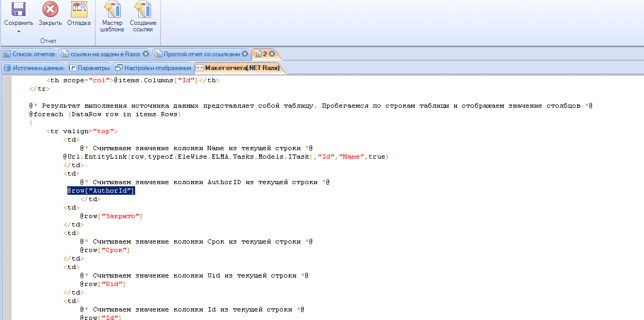Open the Источники данных tab
This screenshot has height=320, width=644.
point(34,68)
